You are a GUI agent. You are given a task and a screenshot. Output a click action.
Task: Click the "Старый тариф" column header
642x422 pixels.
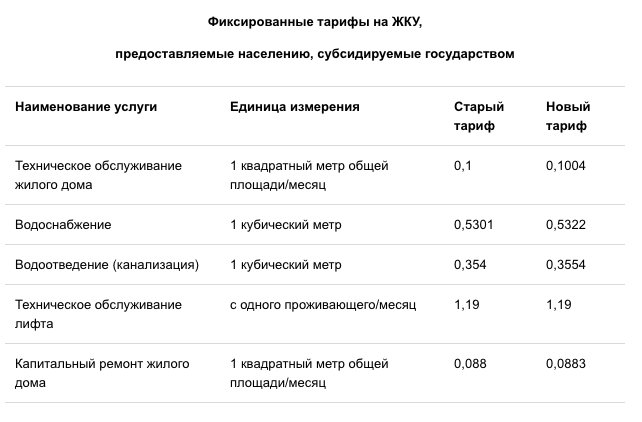(479, 116)
